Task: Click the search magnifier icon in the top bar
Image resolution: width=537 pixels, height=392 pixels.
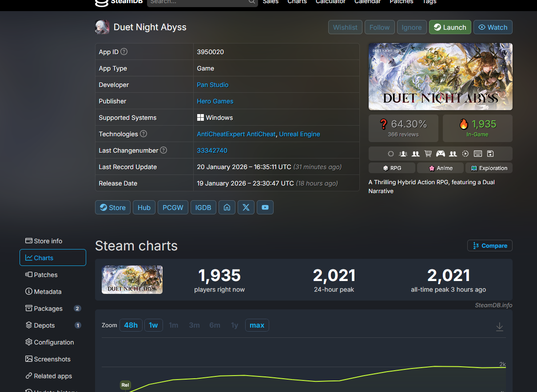Action: pos(252,1)
